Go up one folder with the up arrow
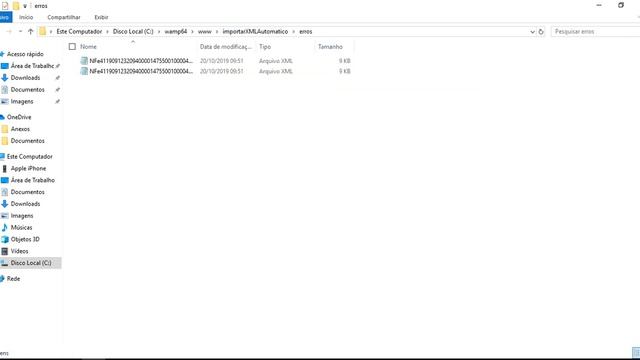The image size is (640, 360). 31,31
